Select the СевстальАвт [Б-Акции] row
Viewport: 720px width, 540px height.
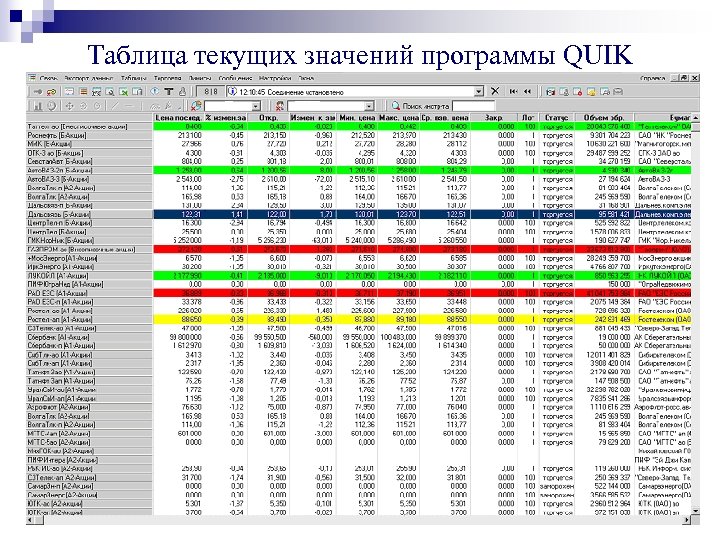[359, 162]
